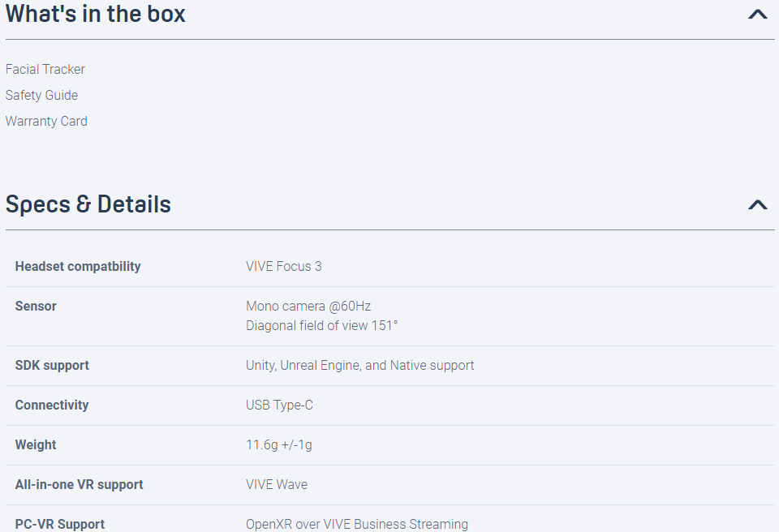Collapse the What's in the box section chevron
The image size is (779, 532).
[x=757, y=14]
